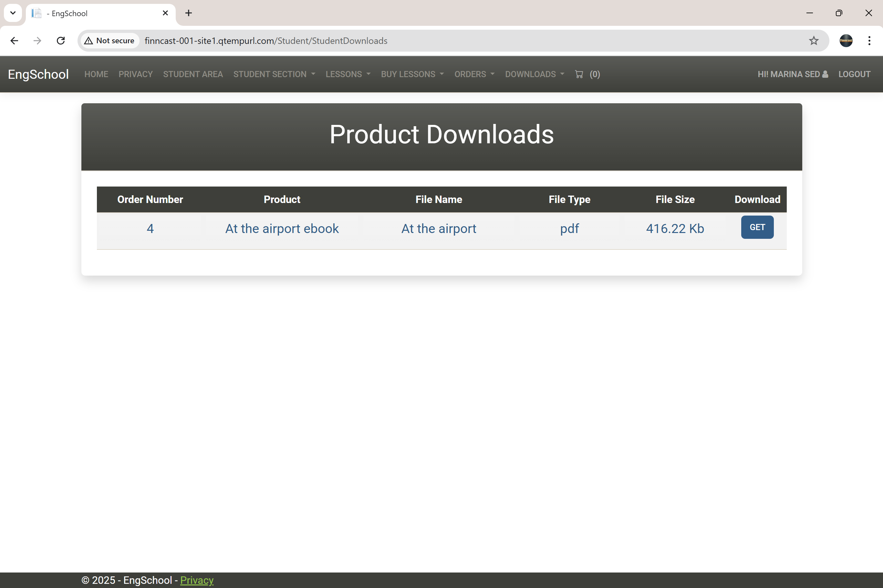Click the GET download button
Image resolution: width=883 pixels, height=588 pixels.
(757, 227)
